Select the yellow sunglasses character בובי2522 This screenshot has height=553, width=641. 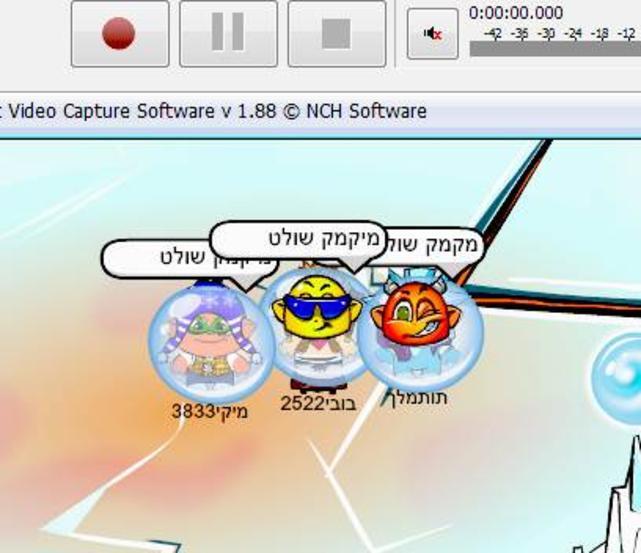pyautogui.click(x=317, y=327)
